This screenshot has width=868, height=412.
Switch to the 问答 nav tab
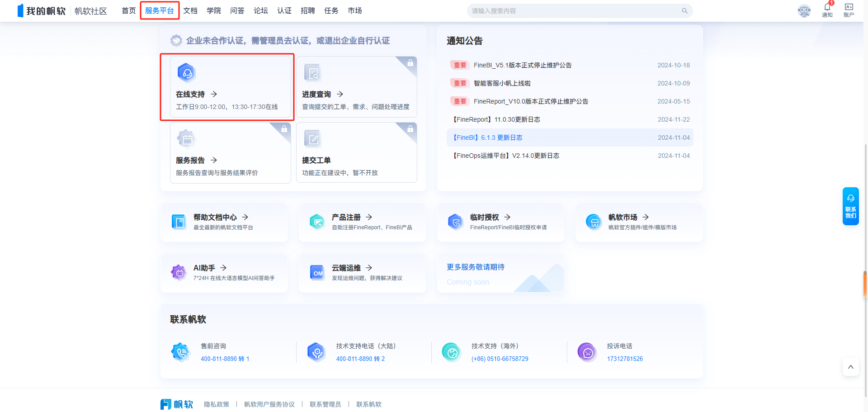[x=237, y=11]
